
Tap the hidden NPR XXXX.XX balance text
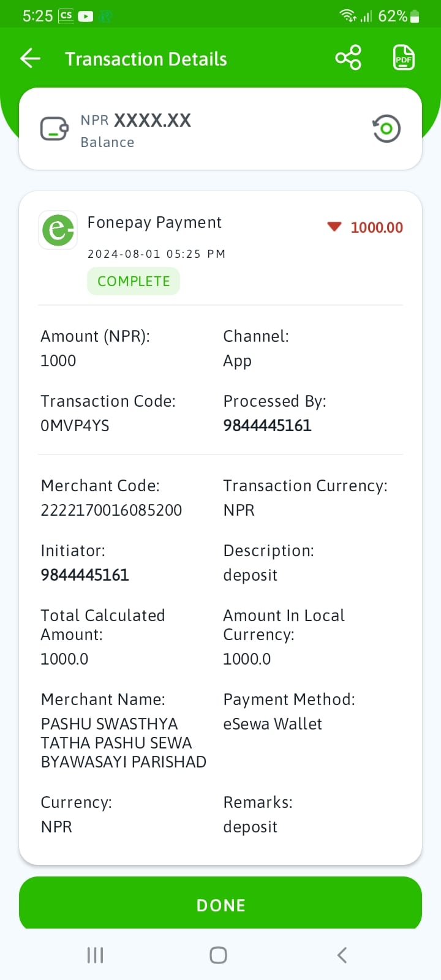coord(136,120)
